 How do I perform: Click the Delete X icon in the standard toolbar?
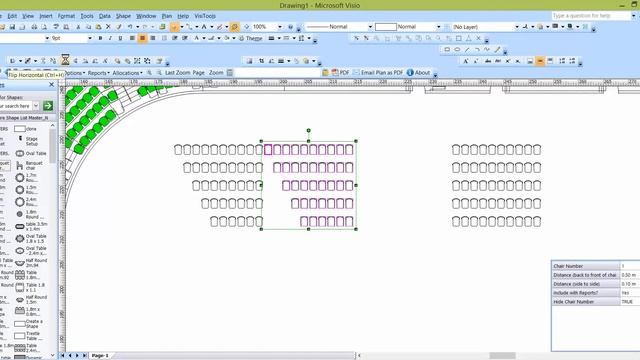(108, 27)
